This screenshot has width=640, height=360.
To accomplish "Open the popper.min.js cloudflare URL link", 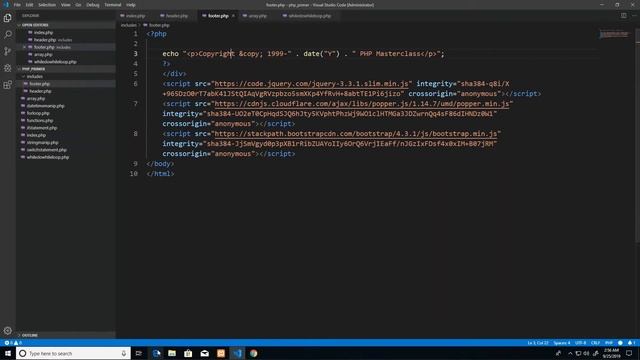I will click(x=362, y=104).
